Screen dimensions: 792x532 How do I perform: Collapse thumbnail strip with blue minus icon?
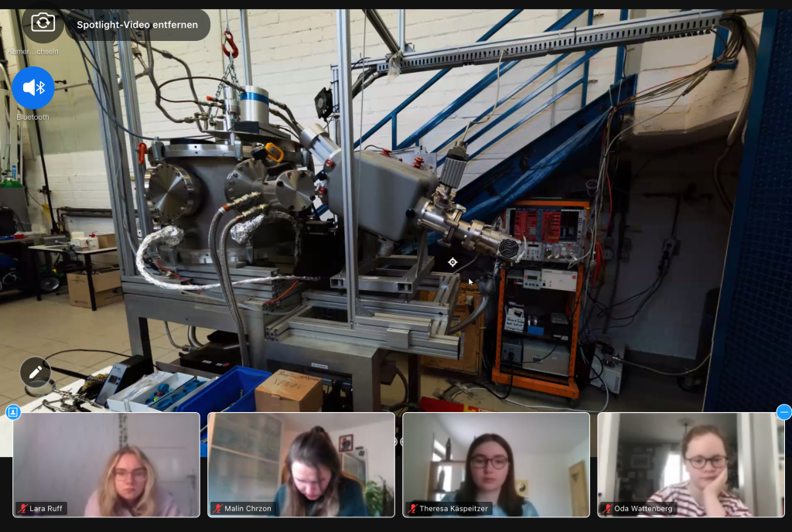[x=783, y=412]
